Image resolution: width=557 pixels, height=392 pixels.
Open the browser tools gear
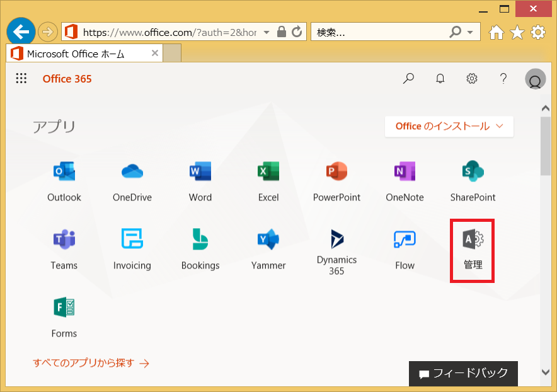coord(538,32)
